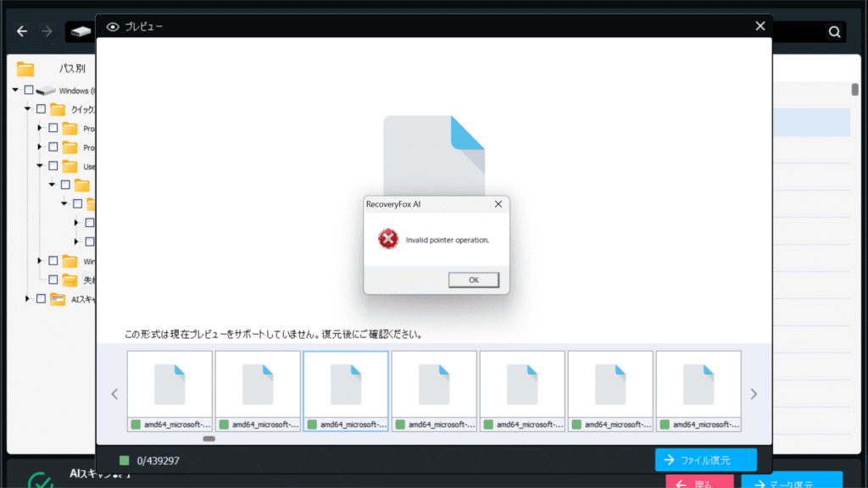Toggle the green checkbox on the last thumbnail
Image resolution: width=868 pixels, height=488 pixels.
[665, 424]
